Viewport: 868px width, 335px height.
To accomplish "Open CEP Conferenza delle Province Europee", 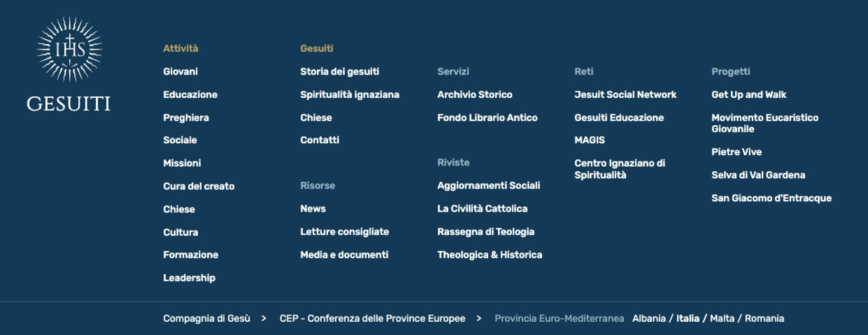I will pos(372,318).
